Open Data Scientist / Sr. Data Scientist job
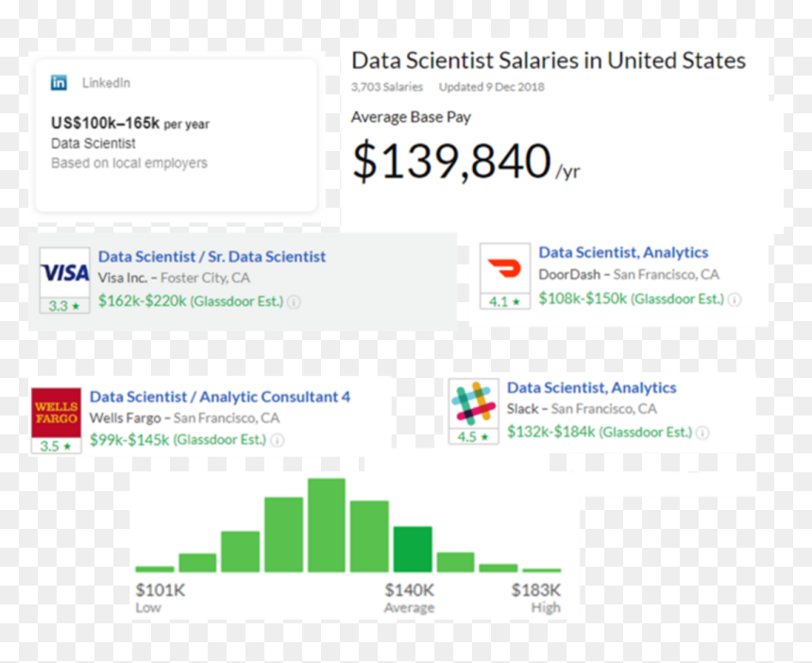Screen dimensions: 812x663 pyautogui.click(x=211, y=256)
